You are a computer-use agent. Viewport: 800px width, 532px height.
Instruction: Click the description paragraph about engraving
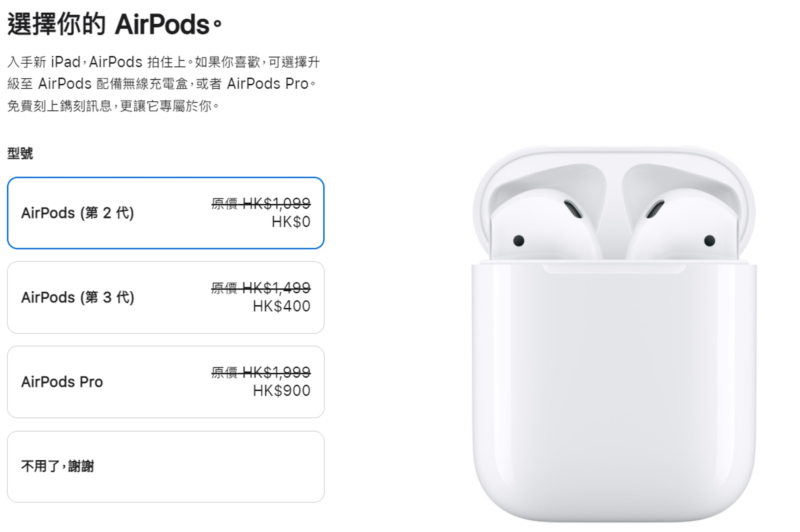pyautogui.click(x=163, y=84)
